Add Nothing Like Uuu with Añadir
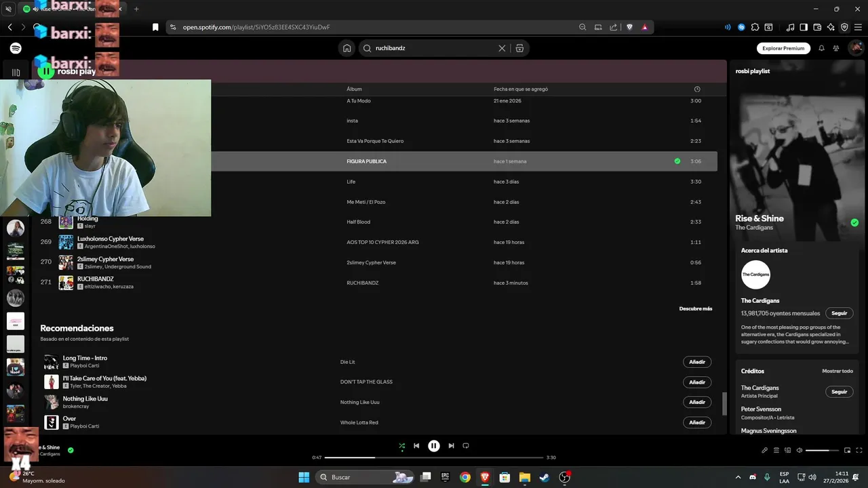The width and height of the screenshot is (868, 488). pos(697,402)
